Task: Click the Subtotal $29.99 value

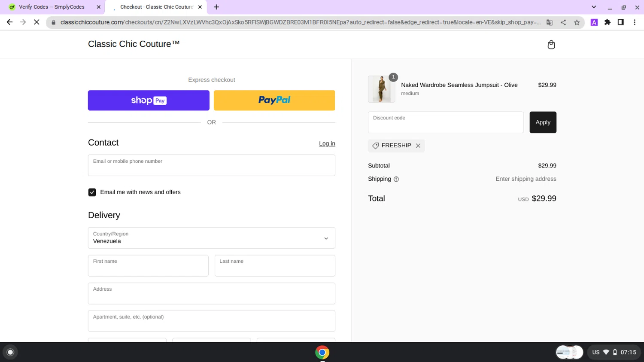Action: tap(547, 166)
